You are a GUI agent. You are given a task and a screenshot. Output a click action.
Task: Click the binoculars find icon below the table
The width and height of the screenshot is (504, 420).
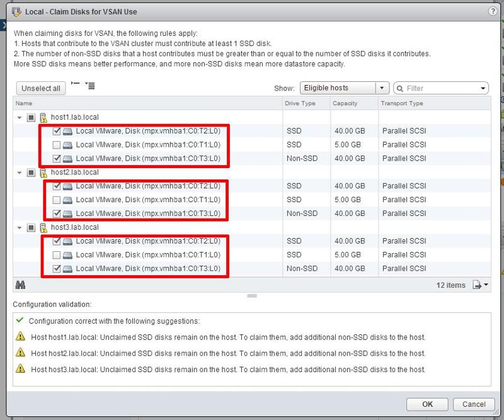click(20, 285)
